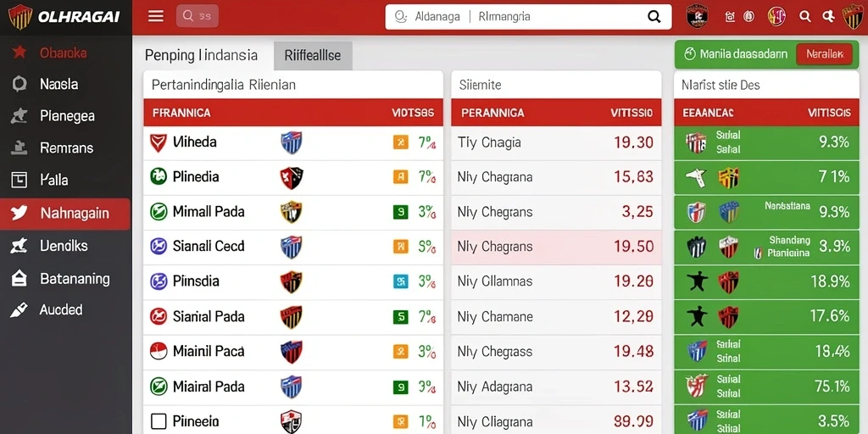Click the orange badge in the Plinedia row

point(400,177)
